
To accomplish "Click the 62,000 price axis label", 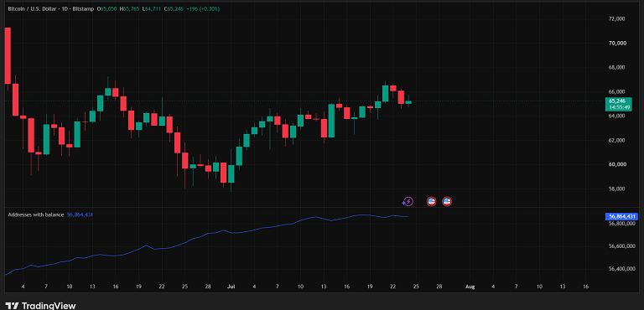I will click(616, 141).
